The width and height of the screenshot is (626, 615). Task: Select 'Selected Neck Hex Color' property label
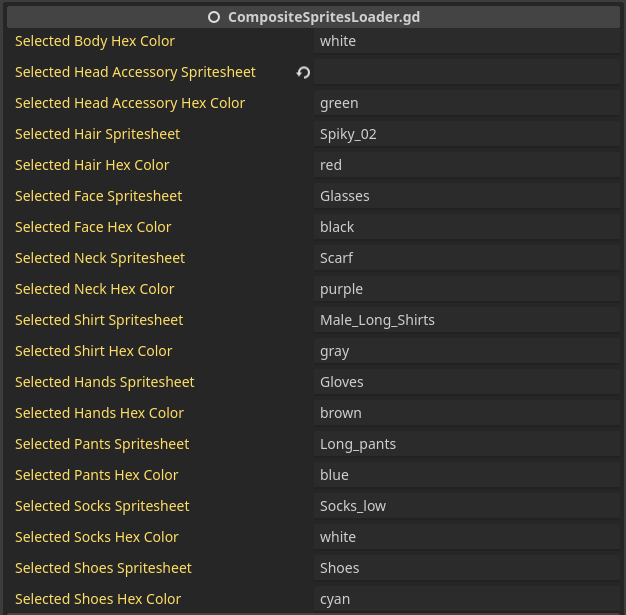[95, 289]
